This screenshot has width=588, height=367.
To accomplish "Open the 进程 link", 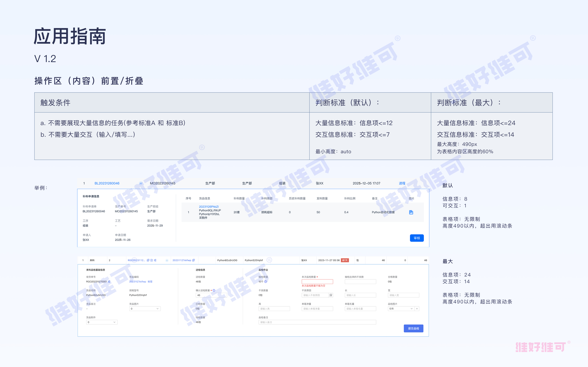I will tap(402, 183).
